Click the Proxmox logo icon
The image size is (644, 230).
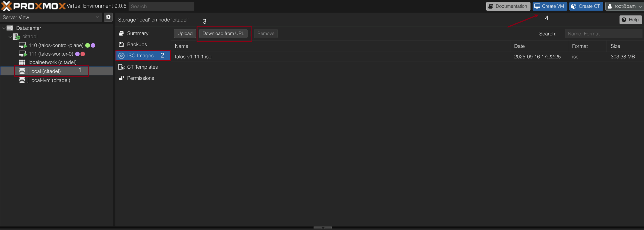click(7, 6)
